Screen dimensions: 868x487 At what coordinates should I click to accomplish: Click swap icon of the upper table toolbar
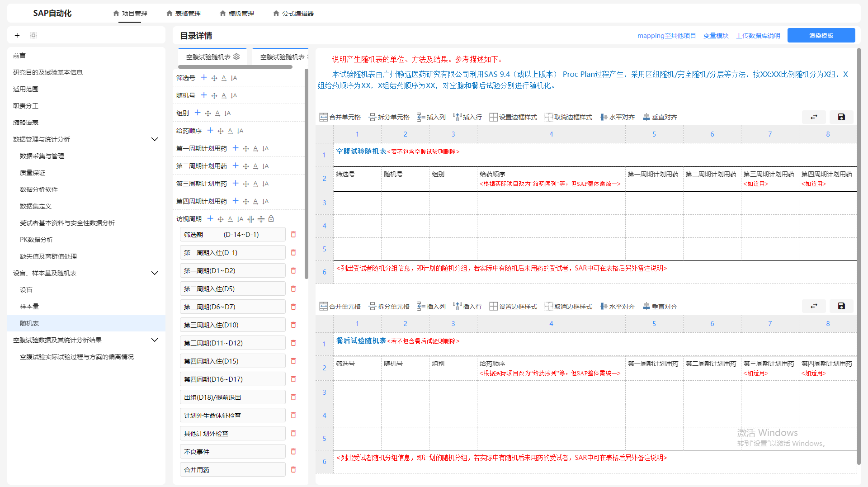814,117
